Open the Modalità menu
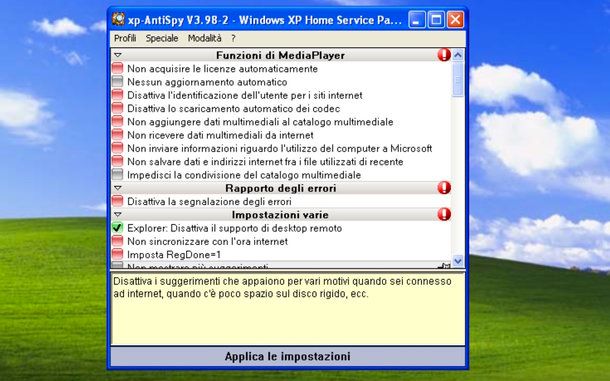Screen dimensions: 610x381 click(205, 38)
